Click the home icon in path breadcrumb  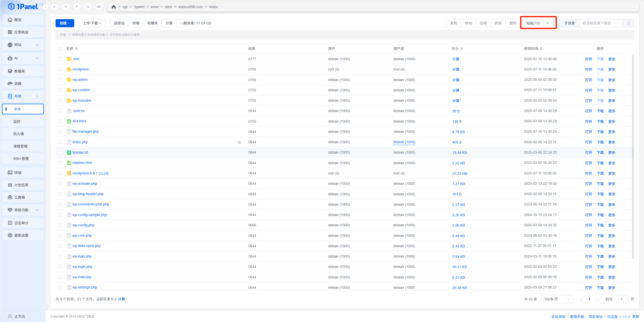(114, 7)
